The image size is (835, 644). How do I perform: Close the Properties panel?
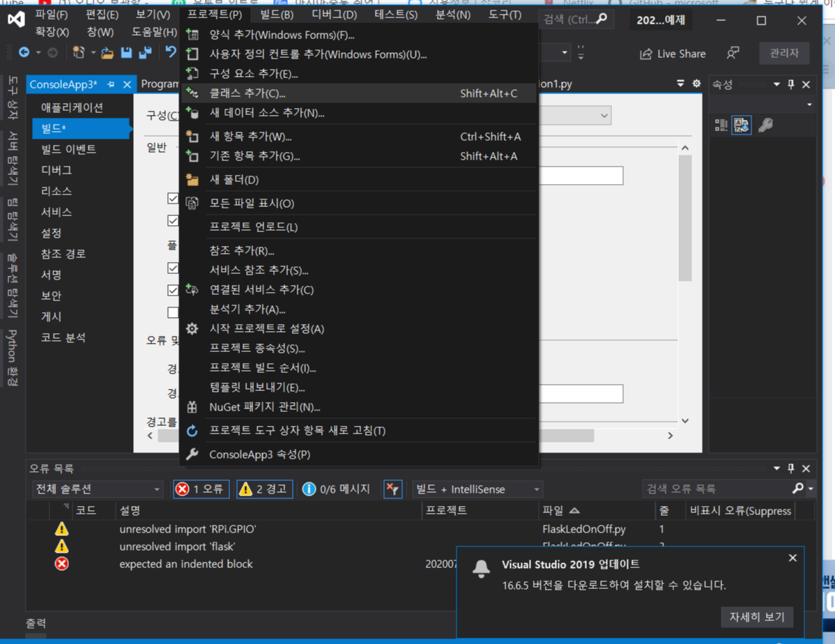click(x=806, y=84)
